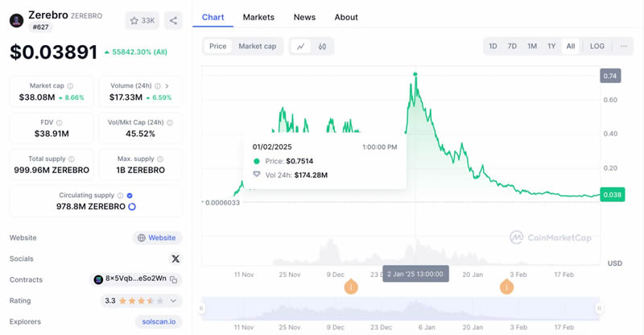Viewport: 644px width, 335px height.
Task: Select Price chart mode
Action: 217,47
